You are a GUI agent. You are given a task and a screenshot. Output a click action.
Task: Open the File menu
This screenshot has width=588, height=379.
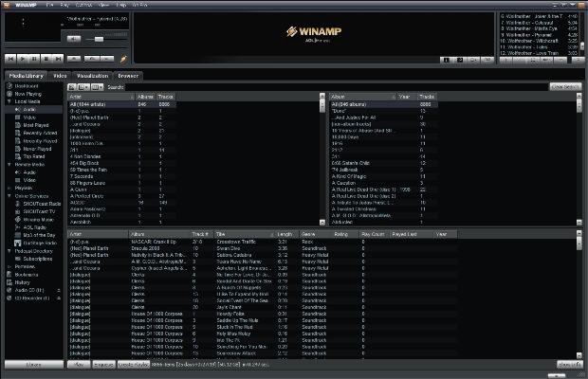(49, 6)
